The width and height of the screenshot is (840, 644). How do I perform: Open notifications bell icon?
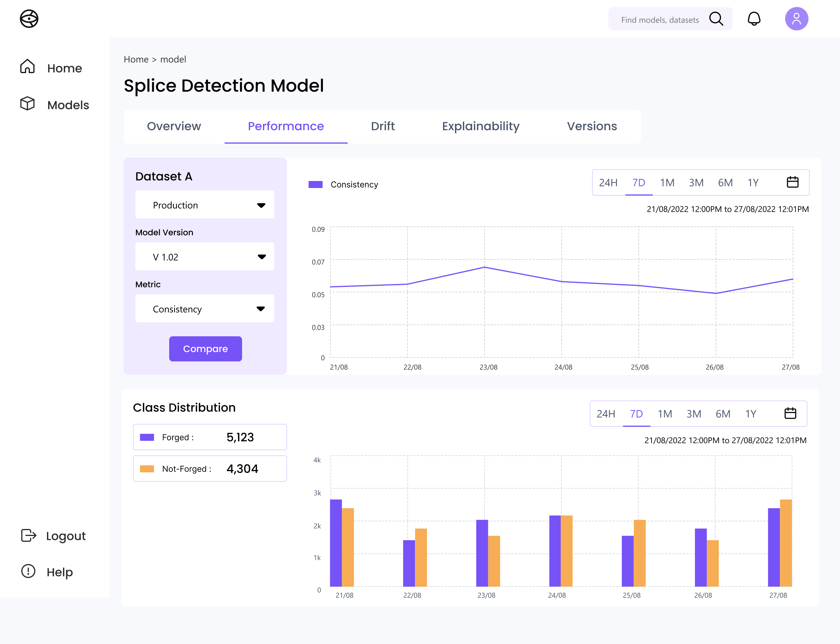pos(754,19)
